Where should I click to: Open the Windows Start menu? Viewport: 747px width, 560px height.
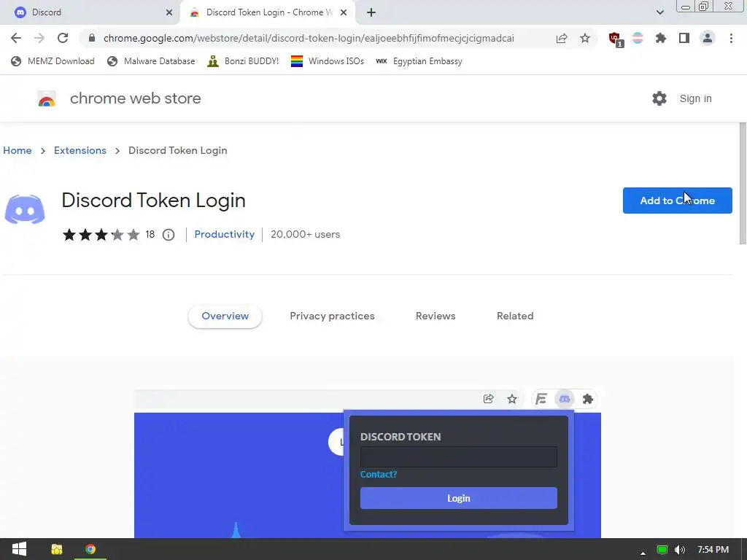[x=19, y=550]
